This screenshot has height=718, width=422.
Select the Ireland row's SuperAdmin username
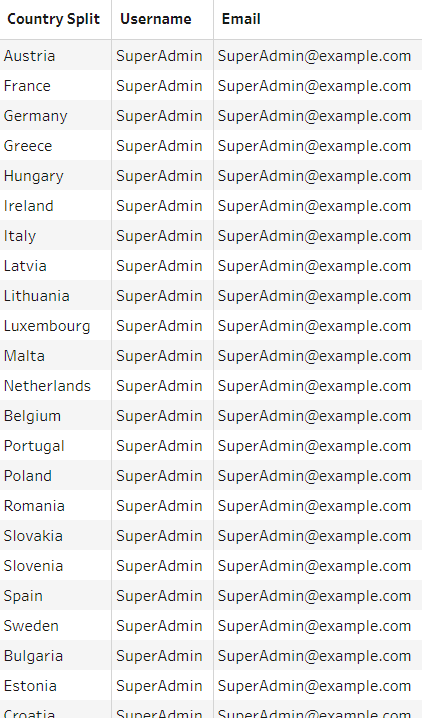click(159, 206)
